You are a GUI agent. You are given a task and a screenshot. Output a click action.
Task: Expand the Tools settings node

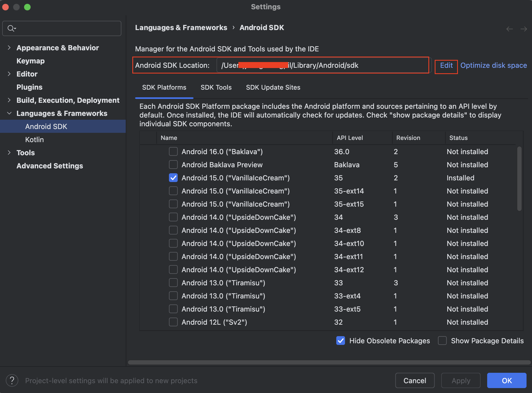(9, 153)
